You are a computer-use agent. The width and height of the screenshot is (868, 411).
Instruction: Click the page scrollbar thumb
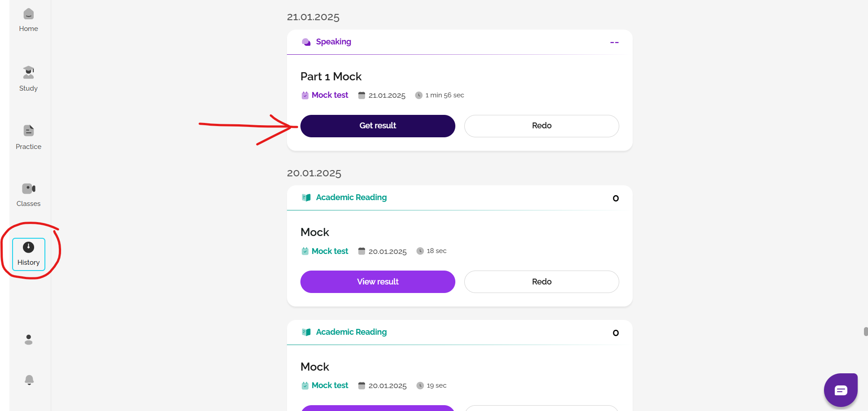click(865, 332)
